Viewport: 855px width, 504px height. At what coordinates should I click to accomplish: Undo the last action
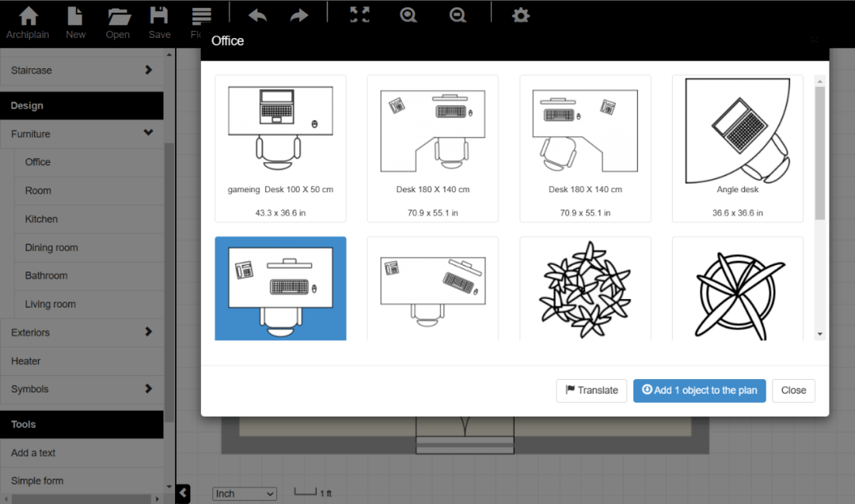[x=257, y=15]
